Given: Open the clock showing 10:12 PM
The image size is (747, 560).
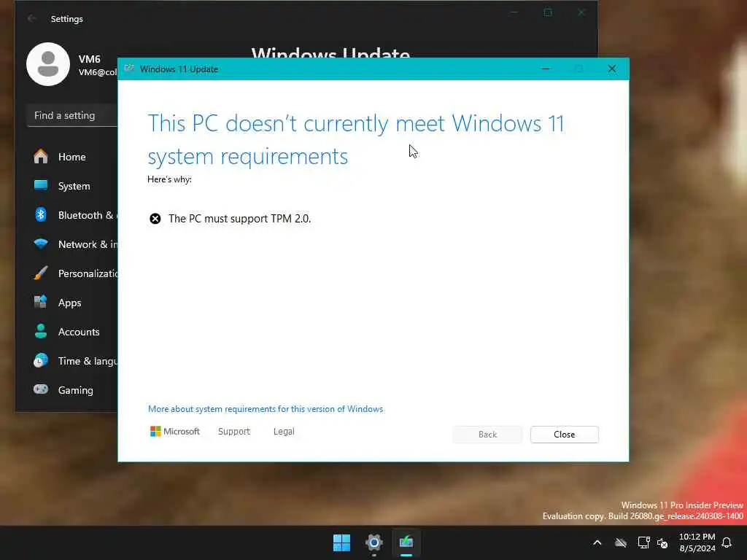Looking at the screenshot, I should tap(697, 542).
